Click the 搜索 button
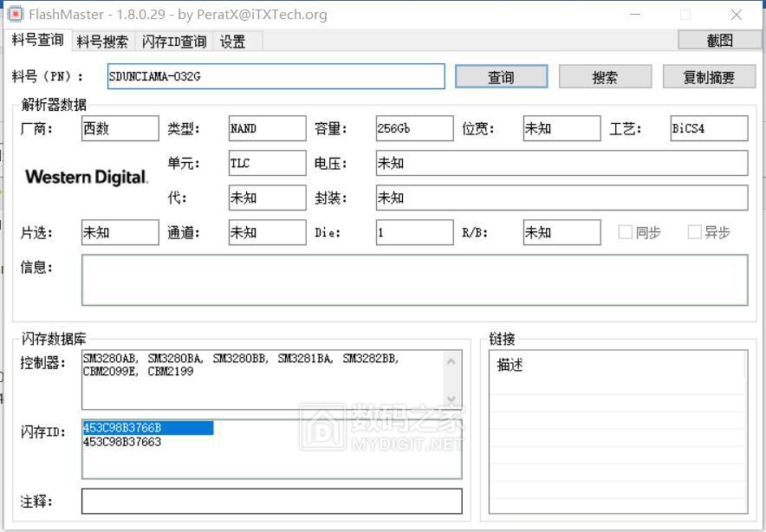 [x=604, y=76]
